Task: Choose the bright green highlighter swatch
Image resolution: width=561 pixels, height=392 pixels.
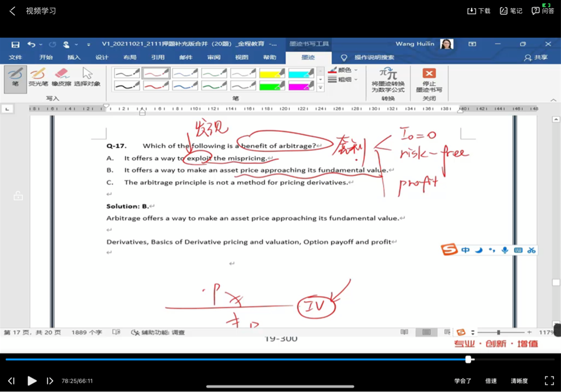Action: [272, 85]
